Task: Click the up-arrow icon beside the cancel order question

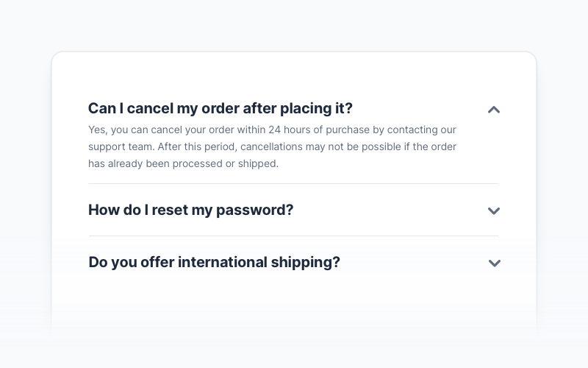Action: (x=494, y=110)
